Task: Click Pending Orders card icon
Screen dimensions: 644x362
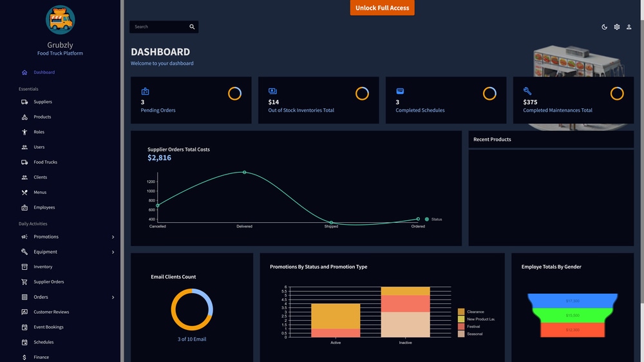Action: pyautogui.click(x=145, y=91)
